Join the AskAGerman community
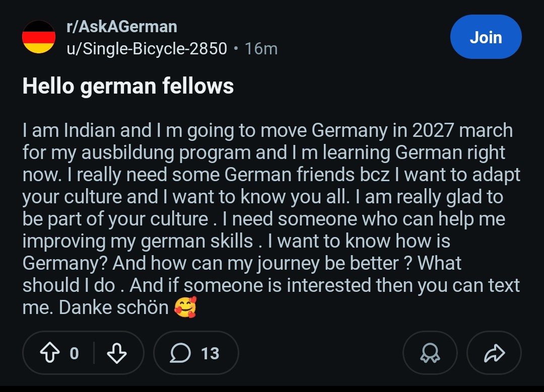The width and height of the screenshot is (544, 392). tap(486, 37)
